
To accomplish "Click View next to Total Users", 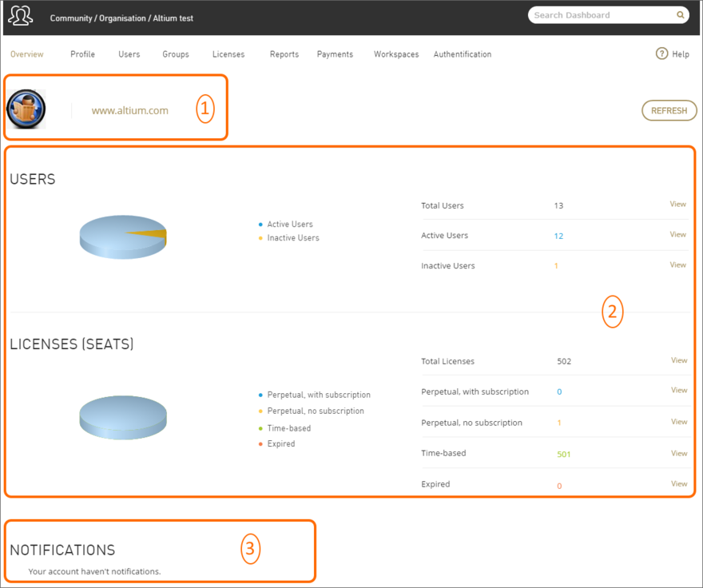I will (677, 205).
